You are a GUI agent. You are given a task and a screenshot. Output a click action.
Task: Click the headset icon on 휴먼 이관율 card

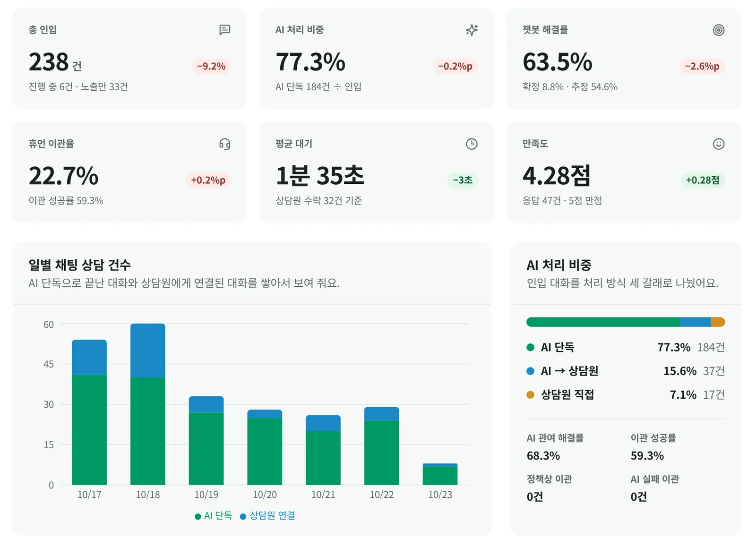click(225, 144)
